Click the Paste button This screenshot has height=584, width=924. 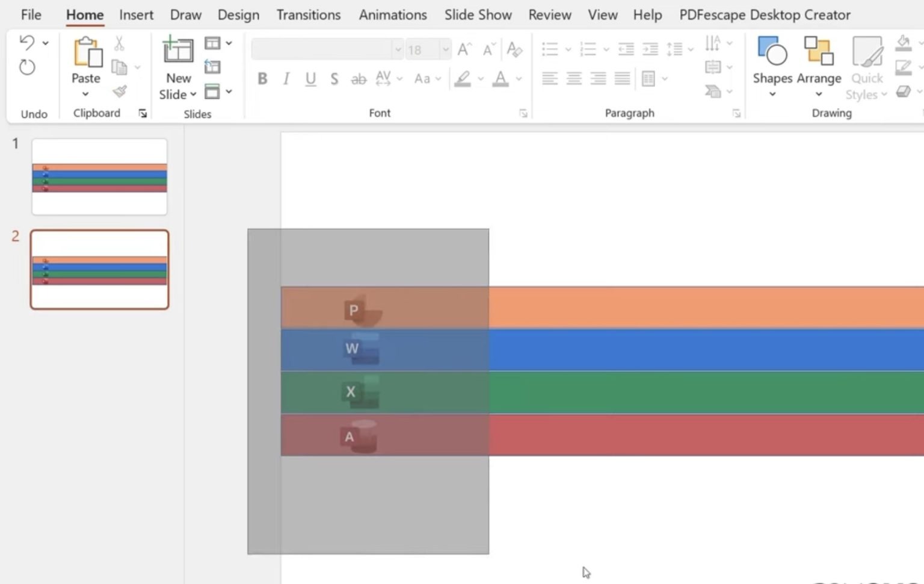tap(85, 60)
